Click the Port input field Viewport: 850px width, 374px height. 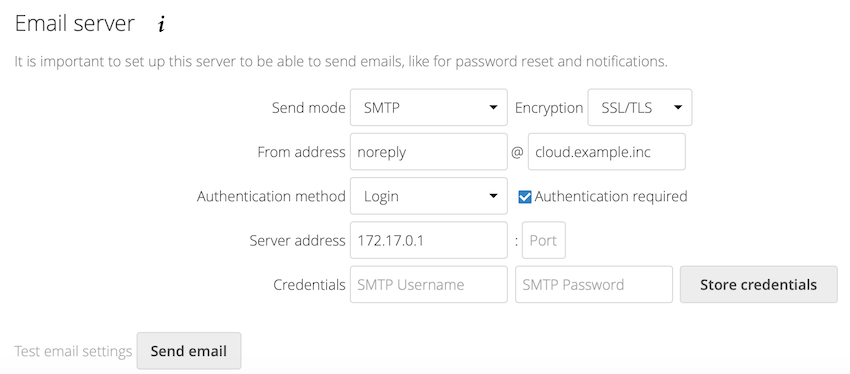click(544, 240)
